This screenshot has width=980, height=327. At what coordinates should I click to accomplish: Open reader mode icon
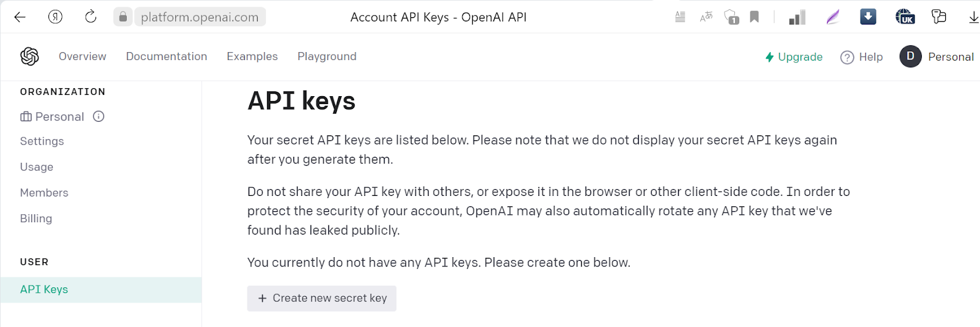680,17
